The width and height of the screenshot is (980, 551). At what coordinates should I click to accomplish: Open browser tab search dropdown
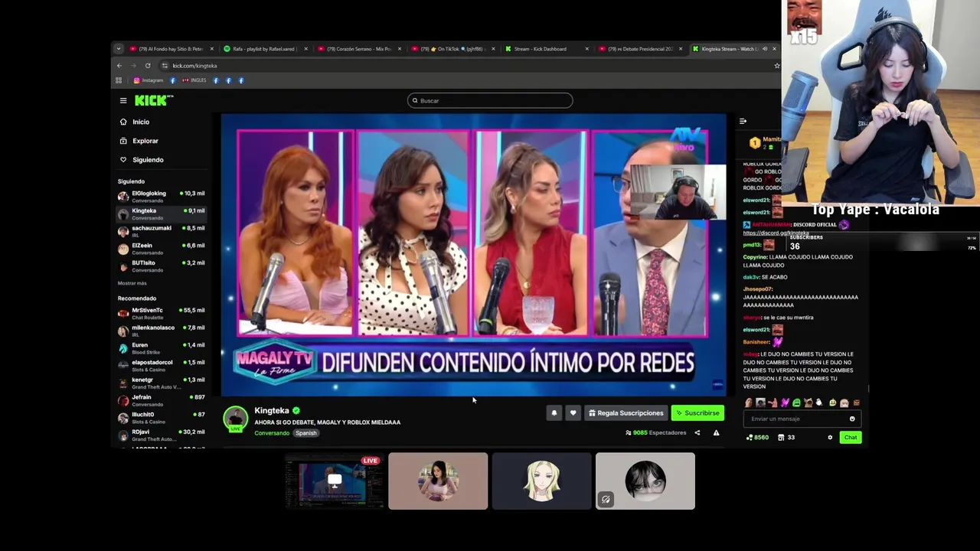(118, 49)
